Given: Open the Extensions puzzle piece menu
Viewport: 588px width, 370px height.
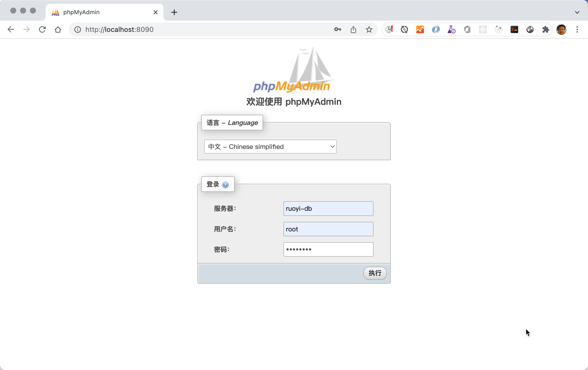Looking at the screenshot, I should (546, 29).
